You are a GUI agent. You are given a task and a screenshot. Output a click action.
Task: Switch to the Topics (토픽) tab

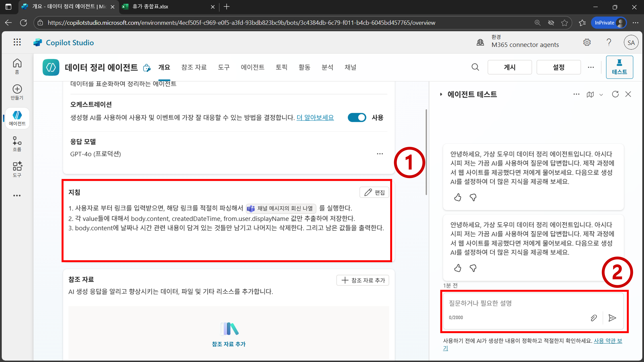click(x=281, y=67)
